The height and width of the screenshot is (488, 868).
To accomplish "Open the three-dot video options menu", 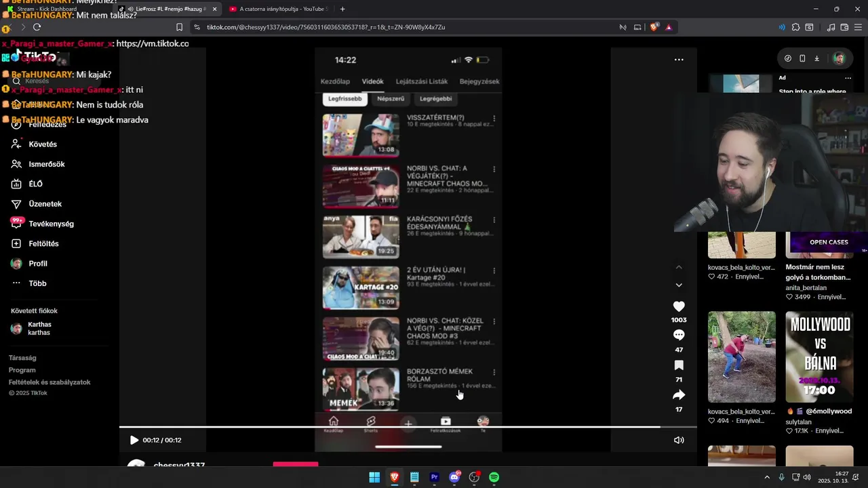I will [679, 60].
